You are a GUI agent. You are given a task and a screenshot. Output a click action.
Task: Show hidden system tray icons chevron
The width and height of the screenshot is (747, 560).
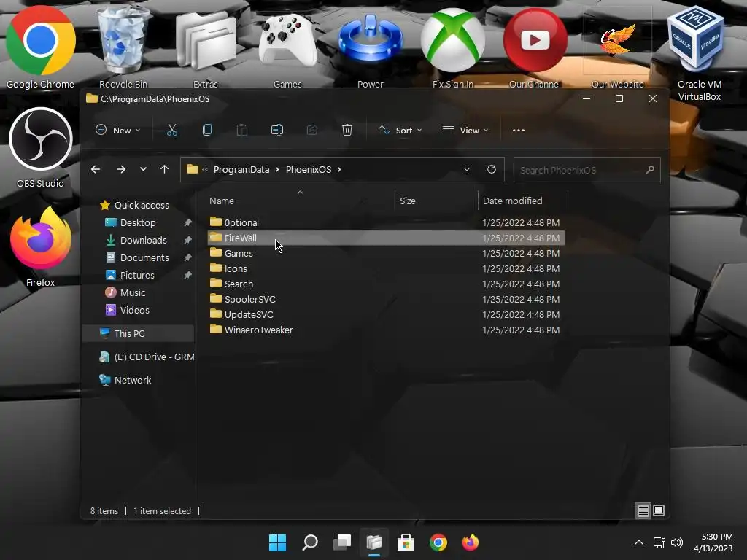(x=639, y=542)
